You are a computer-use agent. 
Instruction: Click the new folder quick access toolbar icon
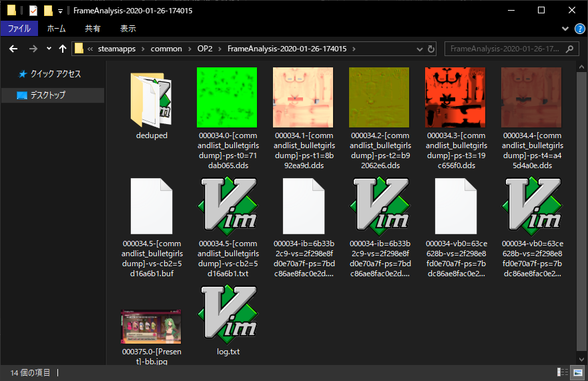coord(48,11)
